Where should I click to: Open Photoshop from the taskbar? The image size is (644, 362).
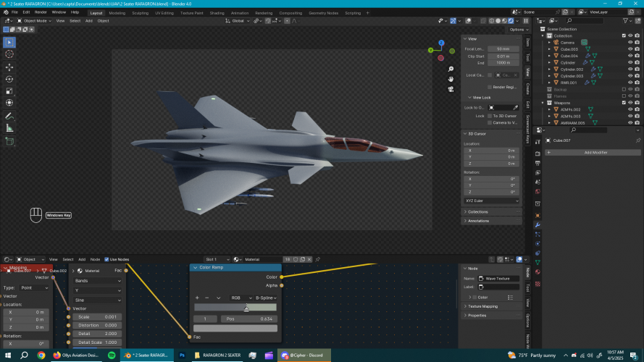click(182, 355)
